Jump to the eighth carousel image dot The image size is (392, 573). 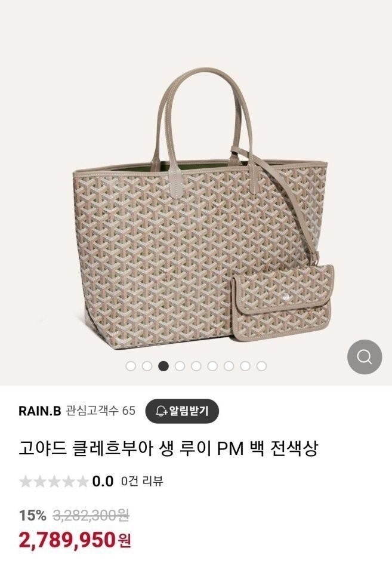tap(245, 366)
